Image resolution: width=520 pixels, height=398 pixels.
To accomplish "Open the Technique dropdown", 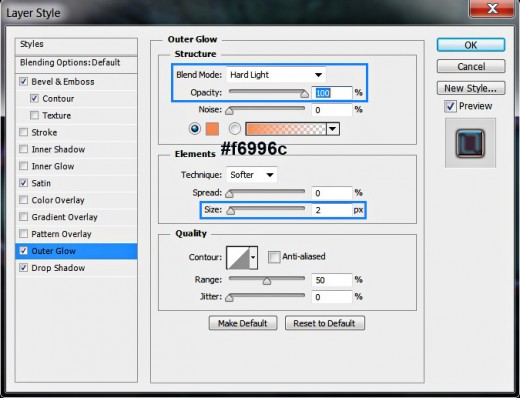I will point(252,175).
